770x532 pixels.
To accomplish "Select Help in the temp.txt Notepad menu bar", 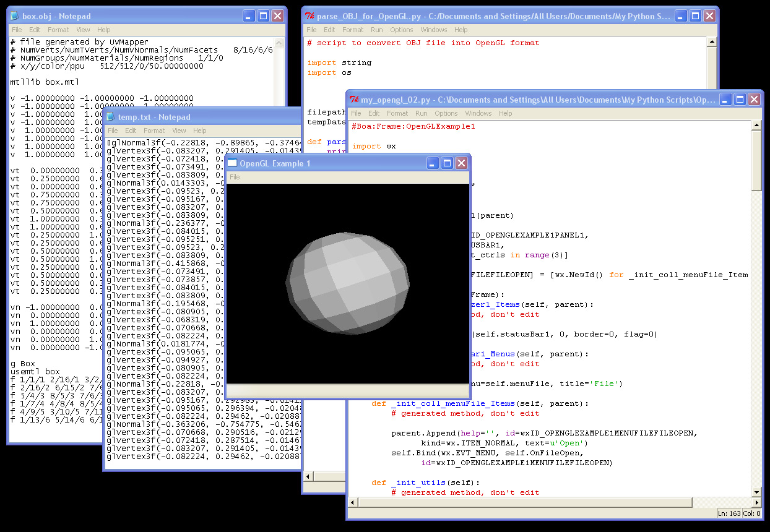I will point(199,131).
